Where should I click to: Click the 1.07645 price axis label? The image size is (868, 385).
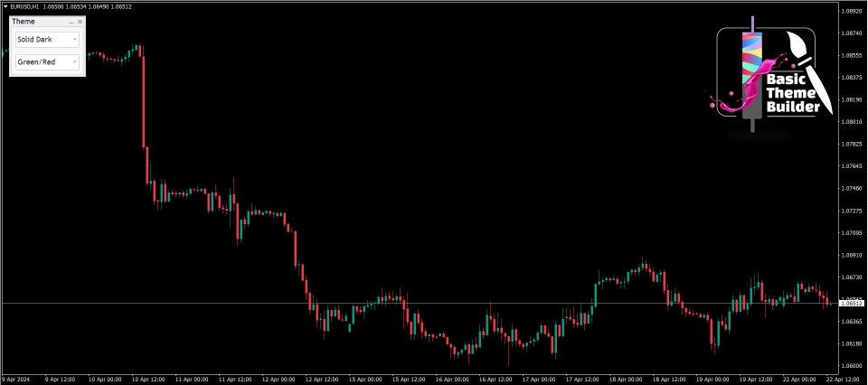851,166
